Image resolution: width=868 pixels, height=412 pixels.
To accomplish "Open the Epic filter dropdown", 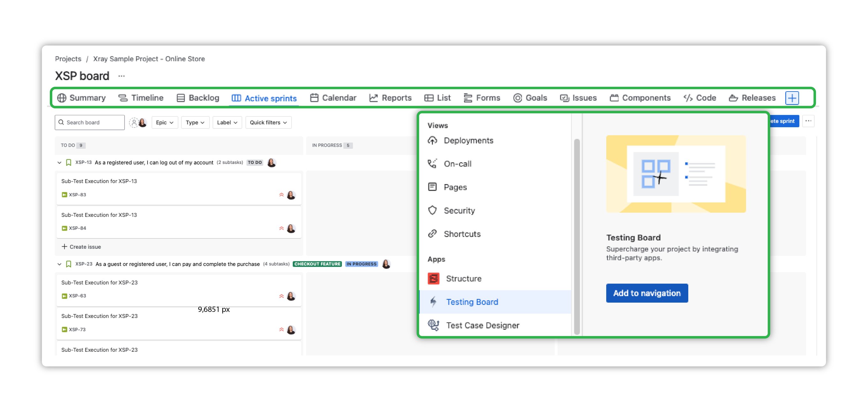I will pyautogui.click(x=164, y=122).
